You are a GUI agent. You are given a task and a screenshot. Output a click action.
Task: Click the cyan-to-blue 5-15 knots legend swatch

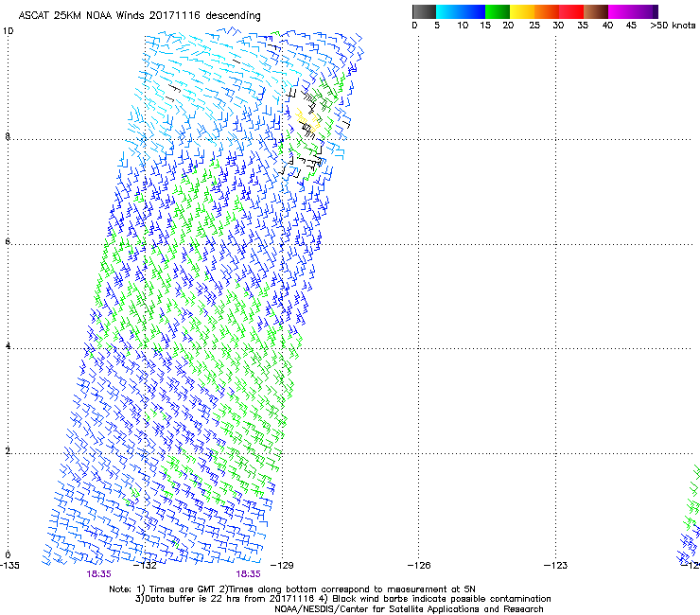[x=461, y=11]
